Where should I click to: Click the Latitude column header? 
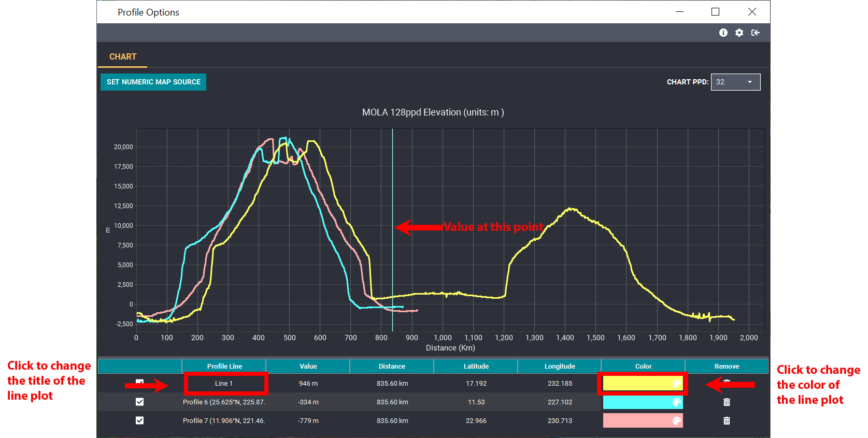[x=476, y=366]
